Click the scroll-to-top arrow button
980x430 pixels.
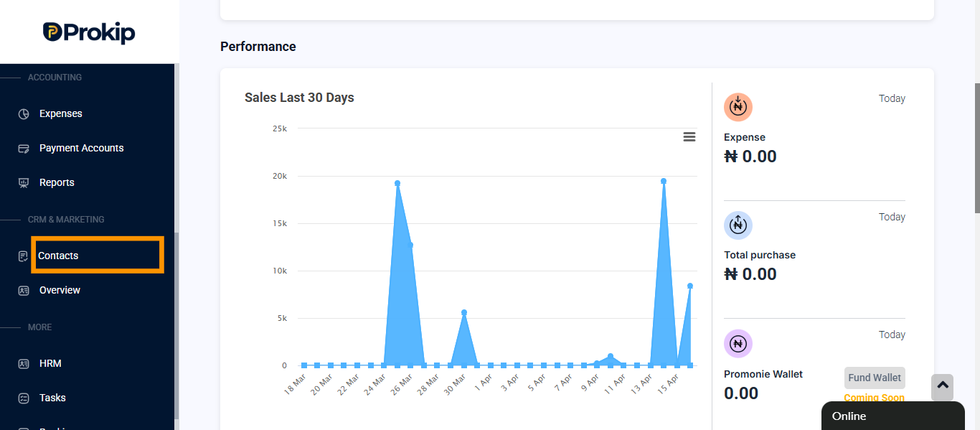pyautogui.click(x=943, y=388)
